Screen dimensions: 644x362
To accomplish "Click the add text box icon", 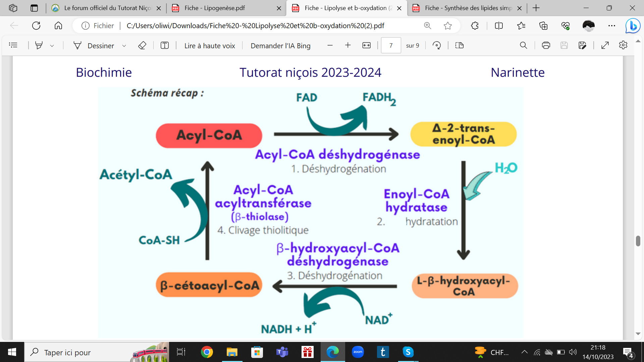I will click(165, 45).
